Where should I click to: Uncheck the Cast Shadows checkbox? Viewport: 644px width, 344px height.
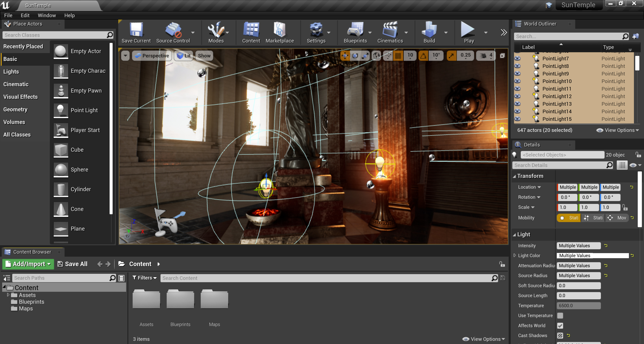click(x=560, y=336)
